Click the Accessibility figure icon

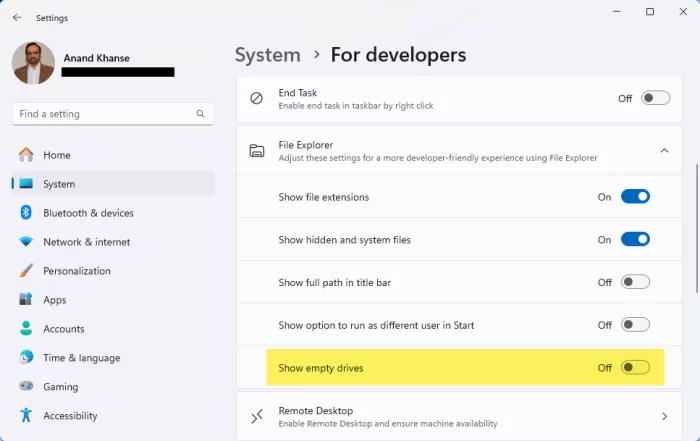tap(26, 415)
